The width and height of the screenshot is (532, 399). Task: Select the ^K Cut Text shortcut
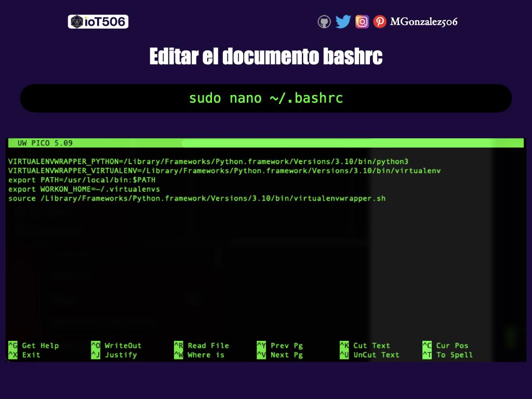coord(365,345)
